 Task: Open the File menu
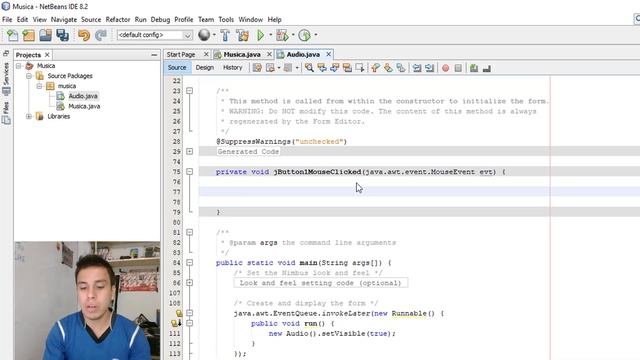pyautogui.click(x=7, y=20)
